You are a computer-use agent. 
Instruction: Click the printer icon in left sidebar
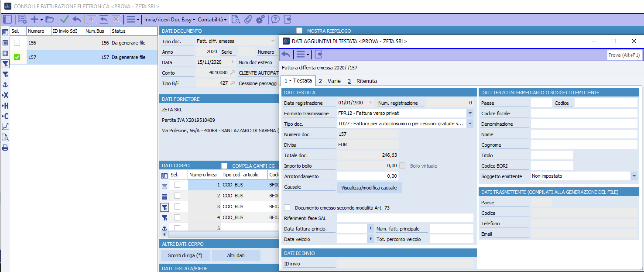(5, 148)
